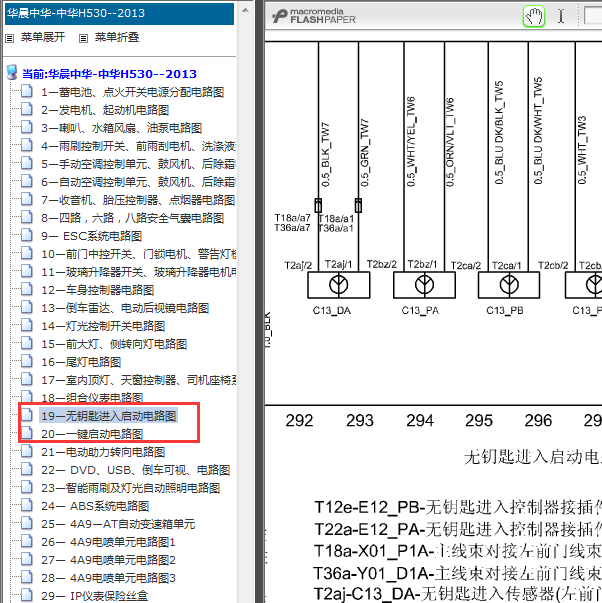The image size is (602, 603).
Task: Click the 菜单展开 list icon
Action: tap(10, 38)
